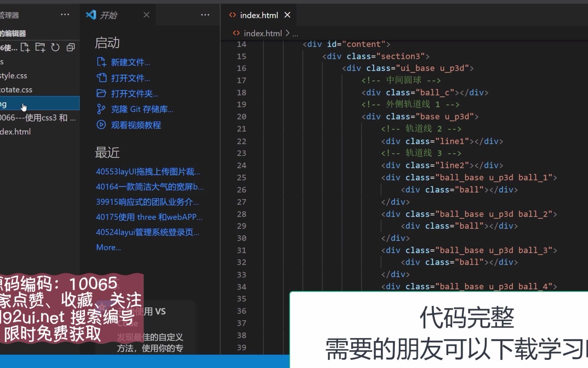The width and height of the screenshot is (588, 368).
Task: Click the ball_4 div on line 34
Action: tap(469, 287)
